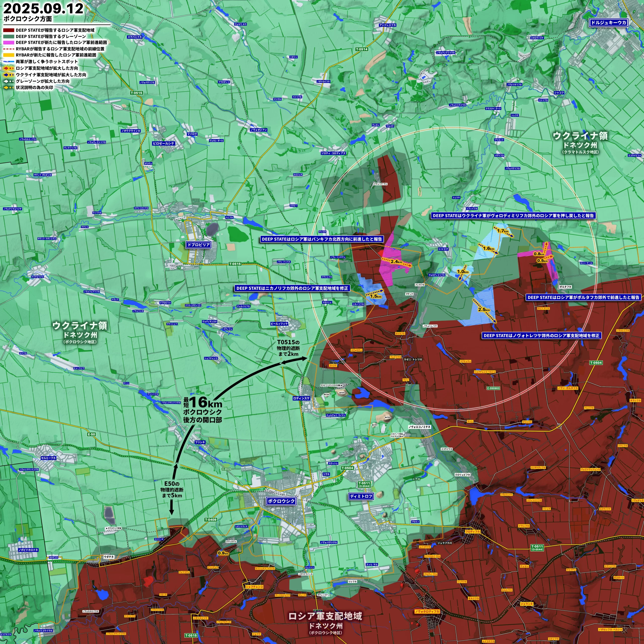Click the yellow RYBAR advance legend swatch
644x644 pixels.
9,55
